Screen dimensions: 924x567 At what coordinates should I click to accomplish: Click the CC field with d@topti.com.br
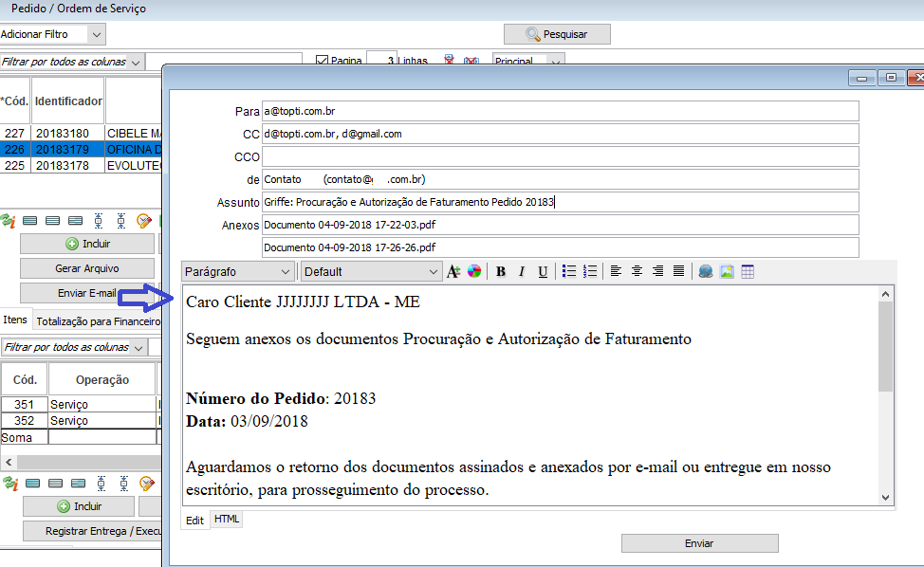coord(561,134)
